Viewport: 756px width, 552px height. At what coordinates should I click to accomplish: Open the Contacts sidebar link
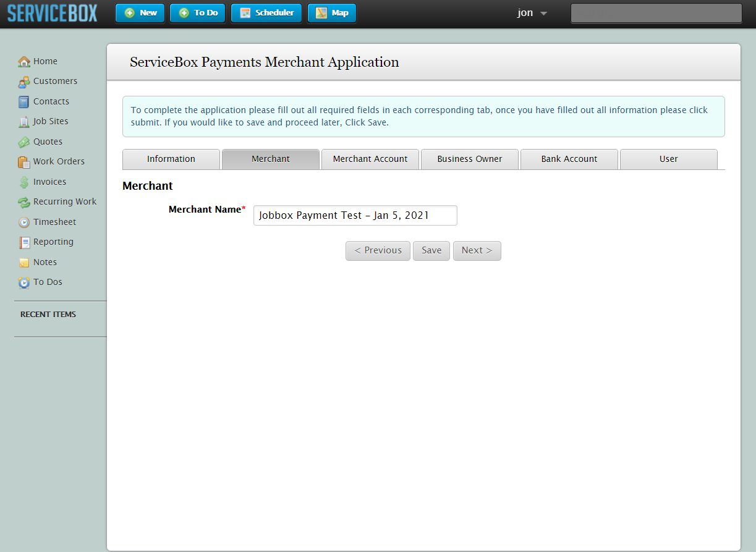51,101
